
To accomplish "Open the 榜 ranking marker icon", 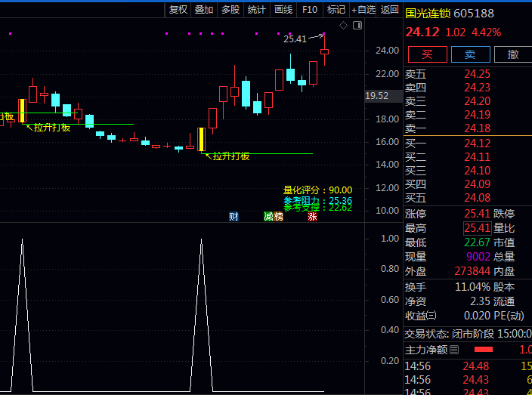I will 278,216.
